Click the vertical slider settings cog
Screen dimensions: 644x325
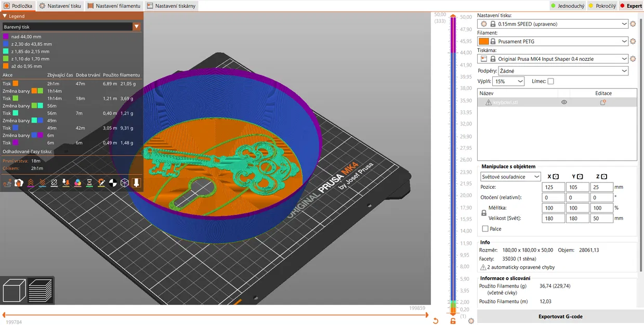(x=471, y=321)
